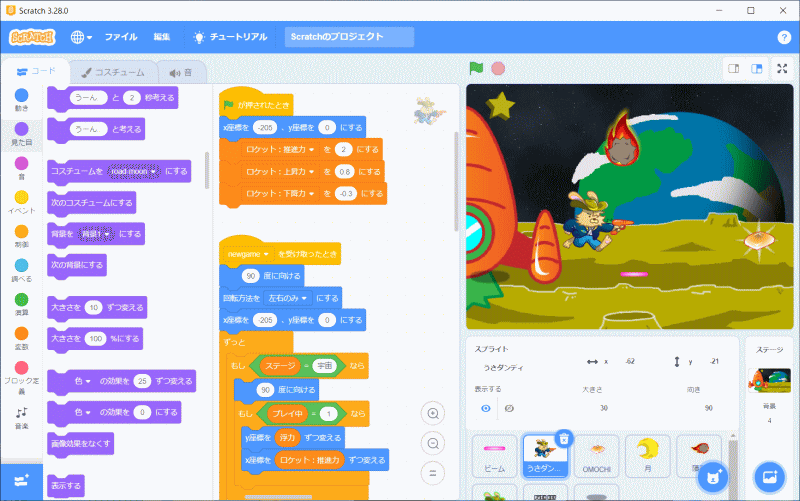The width and height of the screenshot is (800, 501).
Task: Select the イベント events category
Action: (21, 202)
